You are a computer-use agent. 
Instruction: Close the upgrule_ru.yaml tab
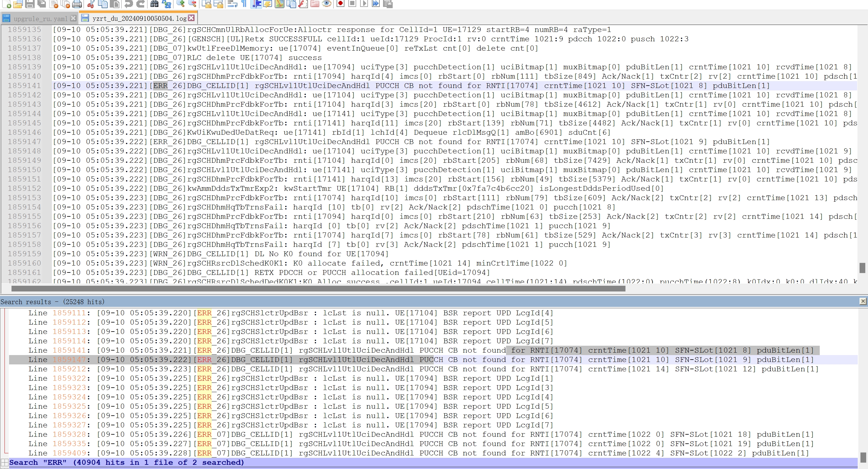pos(73,18)
